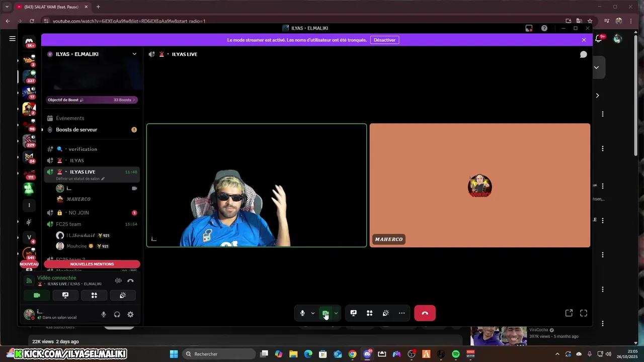Deafen with the headphones icon in user panel
The height and width of the screenshot is (362, 644).
click(117, 315)
